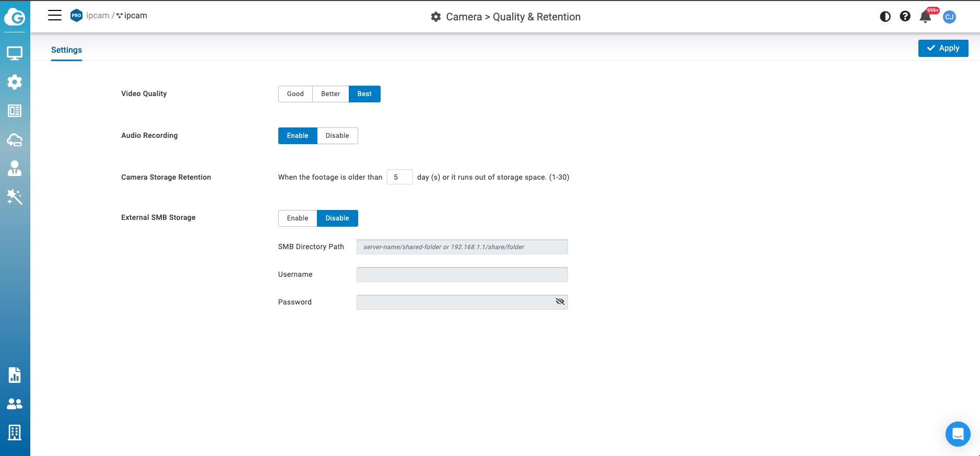Enable External SMB Storage
The height and width of the screenshot is (456, 980).
point(298,218)
